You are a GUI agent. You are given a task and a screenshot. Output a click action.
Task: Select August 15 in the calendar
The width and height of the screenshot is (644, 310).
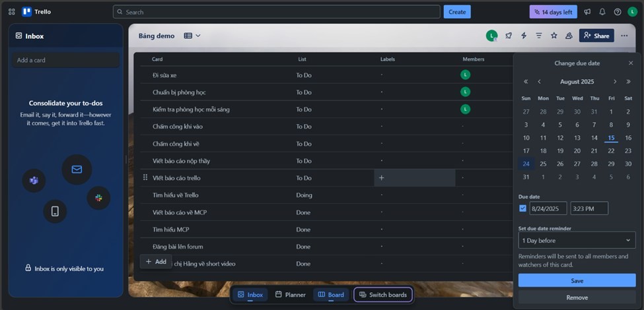tap(611, 138)
